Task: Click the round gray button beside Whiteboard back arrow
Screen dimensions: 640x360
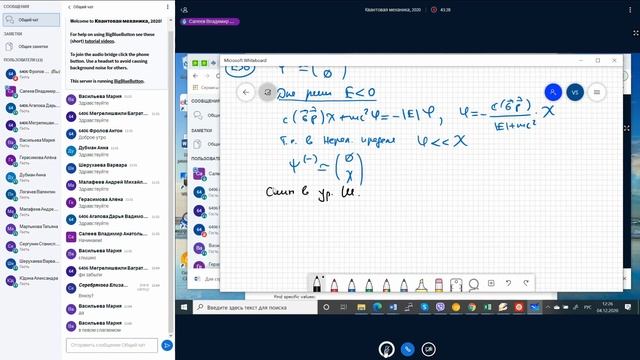Action: tap(267, 92)
